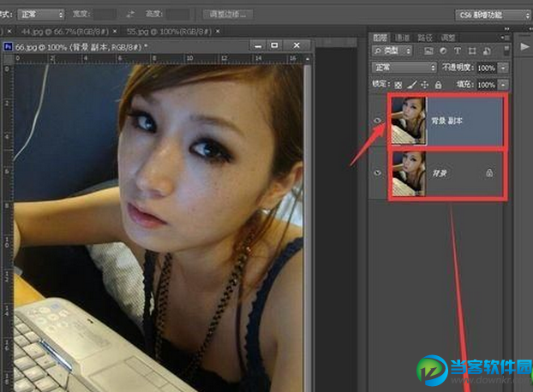Screen dimensions: 533x392
Task: Click the smart object filter icon
Action: [485, 52]
